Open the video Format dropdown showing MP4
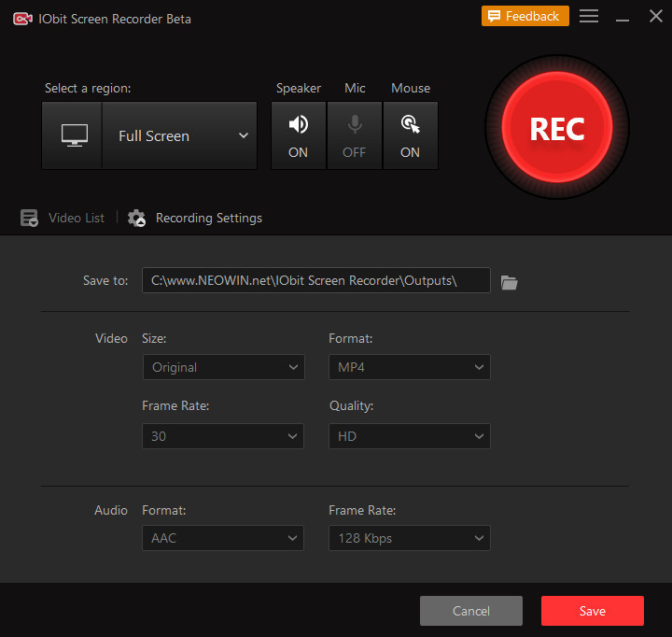Screen dimensions: 672x637 [409, 367]
